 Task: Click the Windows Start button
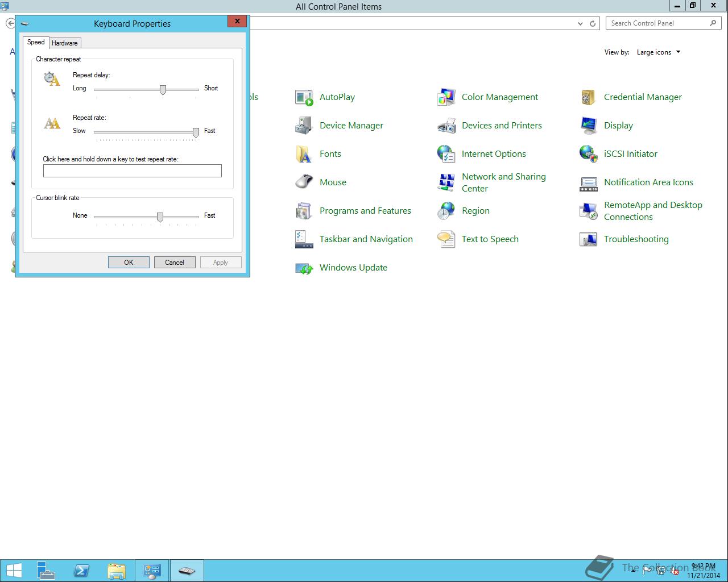[x=14, y=571]
